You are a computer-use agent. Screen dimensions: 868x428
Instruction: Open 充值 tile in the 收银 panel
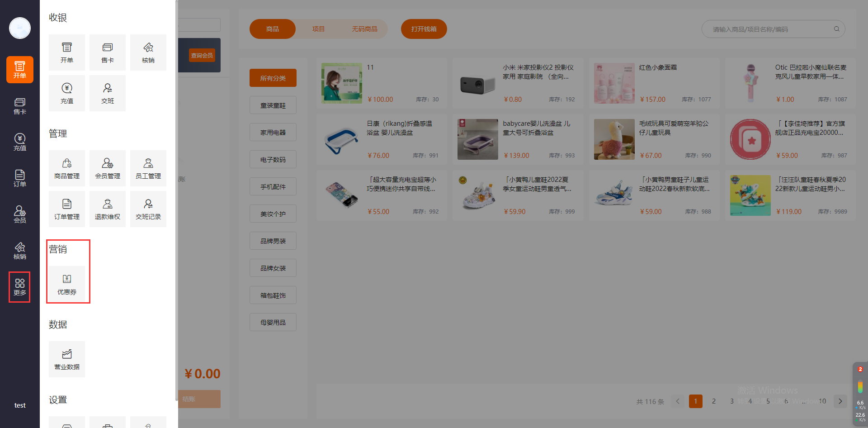tap(67, 93)
